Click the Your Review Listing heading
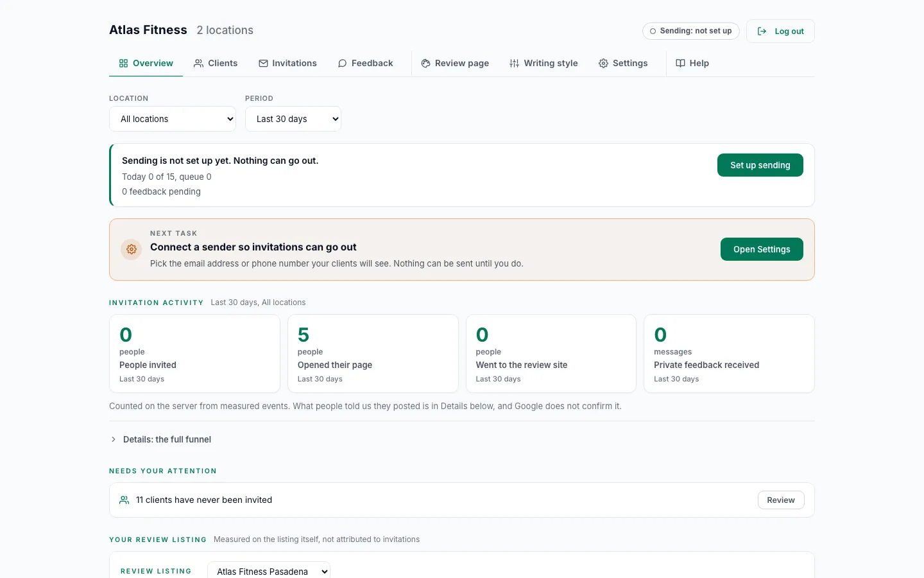924x578 pixels. (158, 539)
